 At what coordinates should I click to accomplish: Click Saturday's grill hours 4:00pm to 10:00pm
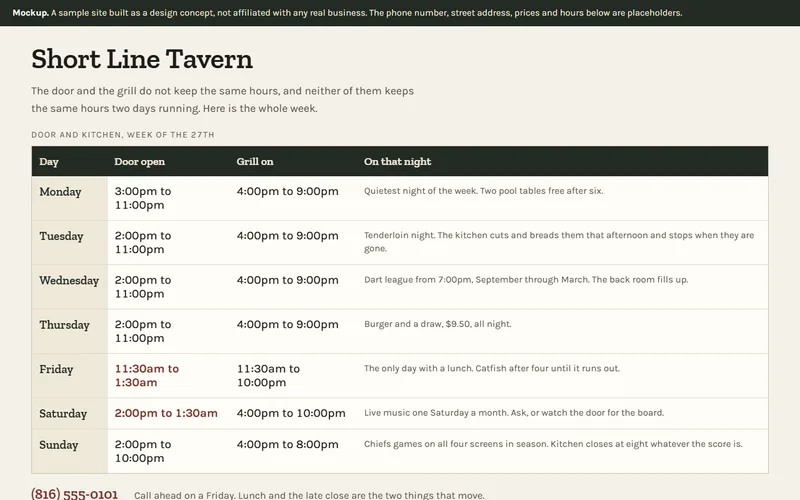pos(291,413)
